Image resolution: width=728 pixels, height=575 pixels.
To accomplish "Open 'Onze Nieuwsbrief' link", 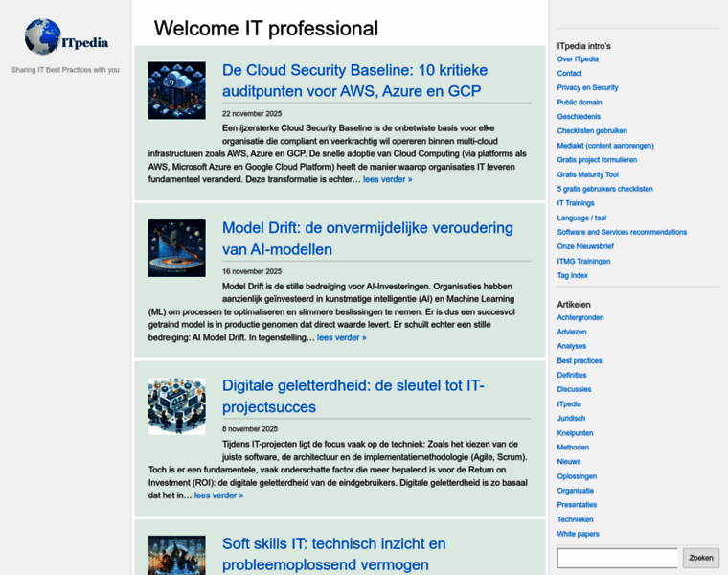I will 585,246.
